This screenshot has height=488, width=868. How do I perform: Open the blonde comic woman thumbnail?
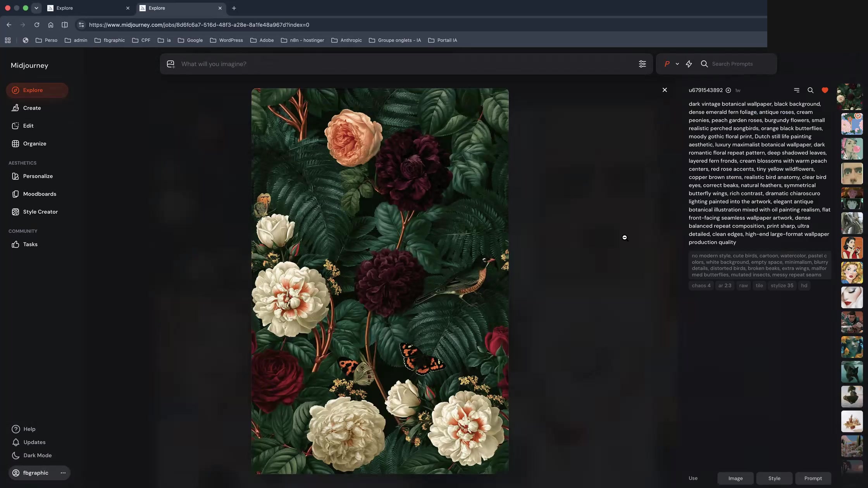852,273
